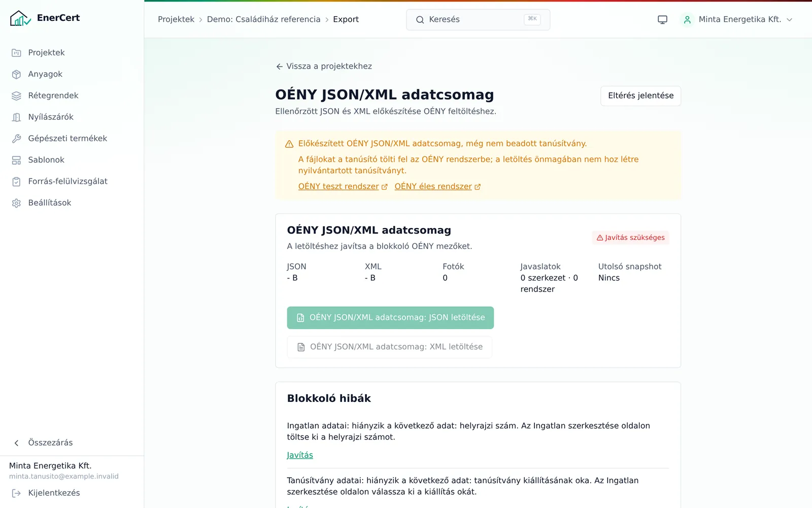This screenshot has height=508, width=812.
Task: Click the ⌘K shortcut badge
Action: pos(532,19)
